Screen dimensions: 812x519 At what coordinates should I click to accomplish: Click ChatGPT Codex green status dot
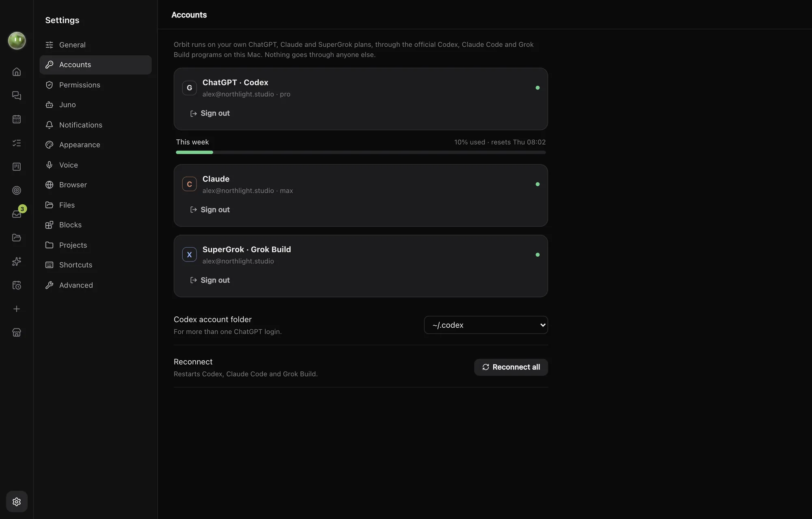pyautogui.click(x=538, y=88)
